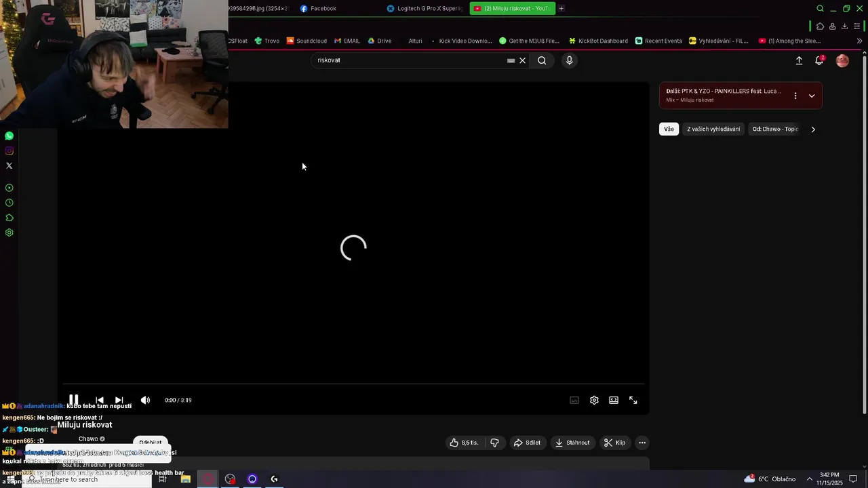The width and height of the screenshot is (868, 488).
Task: Open the browser downloads icon
Action: click(x=844, y=26)
